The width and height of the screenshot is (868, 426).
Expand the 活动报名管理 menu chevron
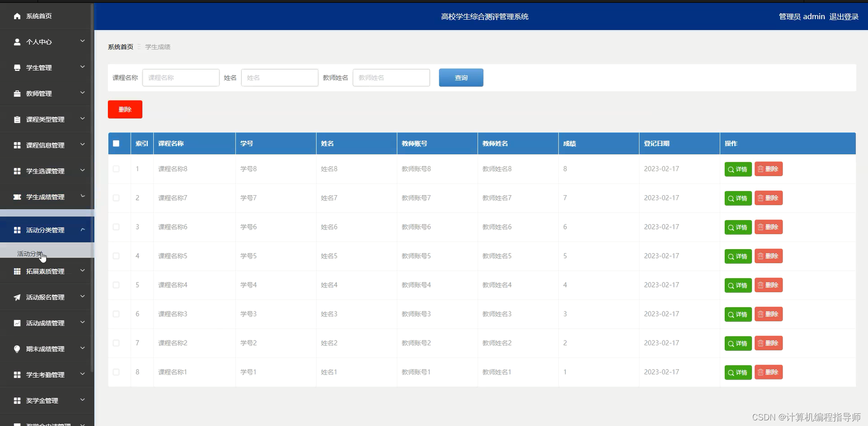click(x=83, y=297)
